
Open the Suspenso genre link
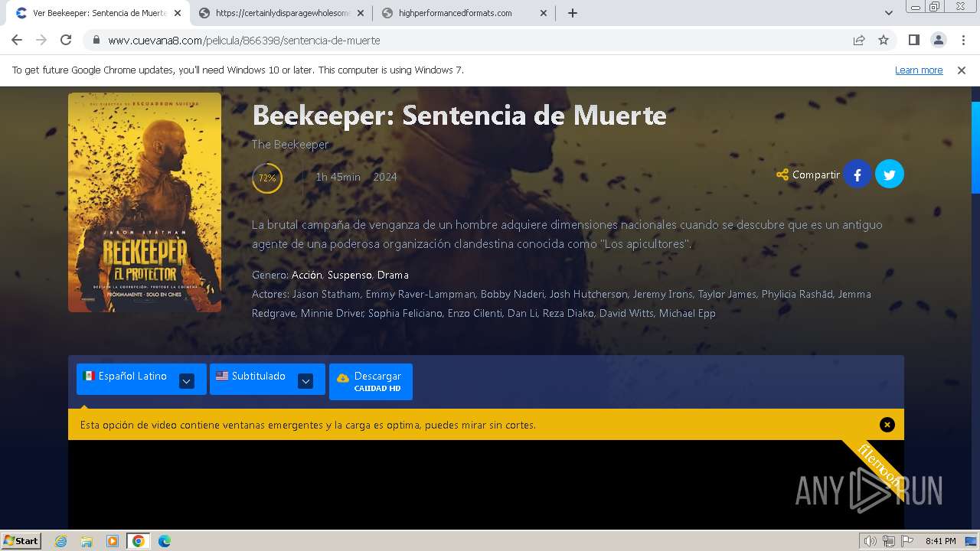coord(350,275)
